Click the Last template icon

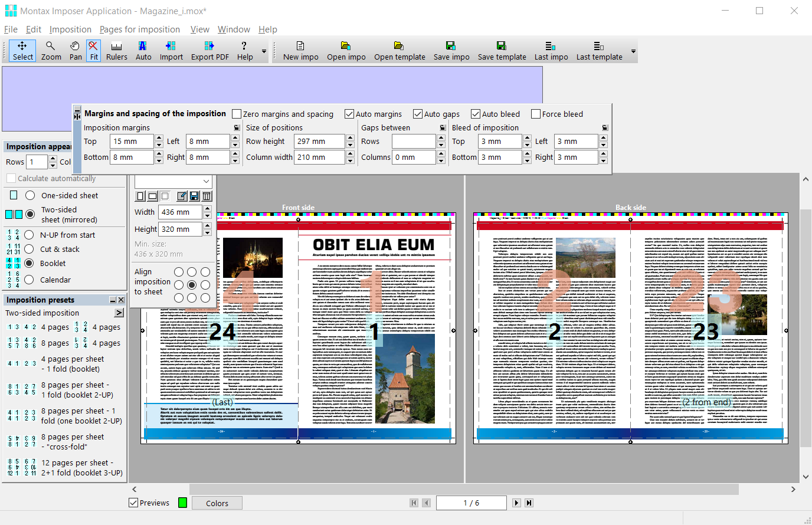pyautogui.click(x=599, y=51)
